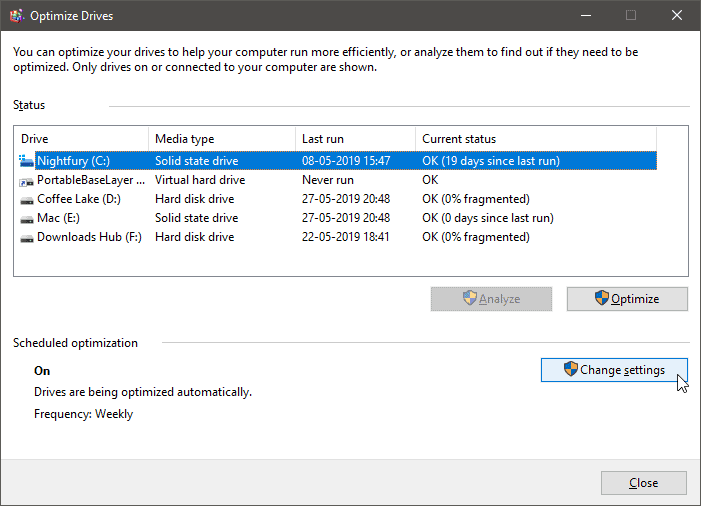Click the Downloads Hub (F:) drive icon
Viewport: 701px width, 506px height.
pos(27,238)
